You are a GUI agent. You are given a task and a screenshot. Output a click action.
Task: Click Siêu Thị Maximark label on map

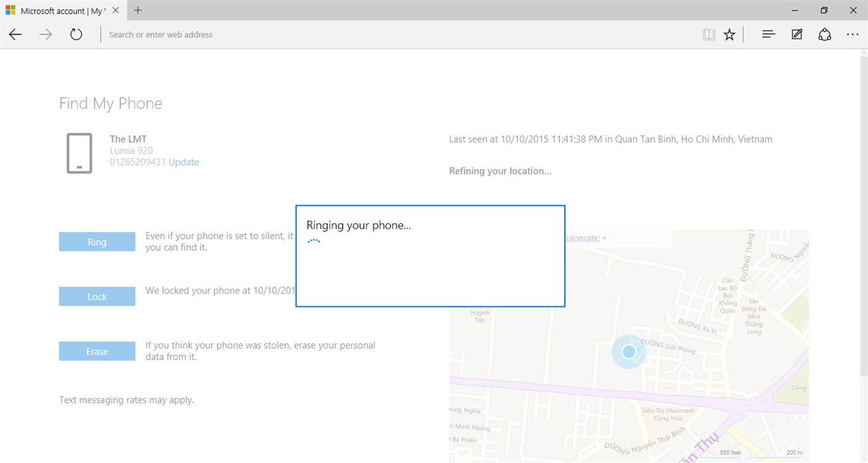click(x=668, y=414)
